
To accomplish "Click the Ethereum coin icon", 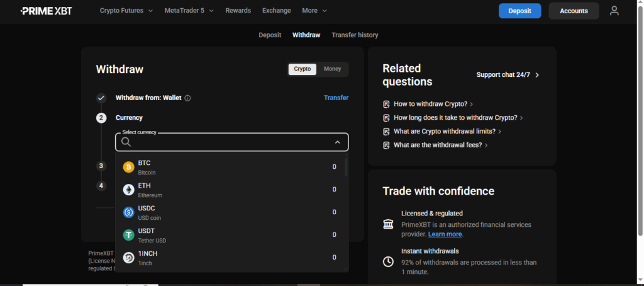I will 128,190.
